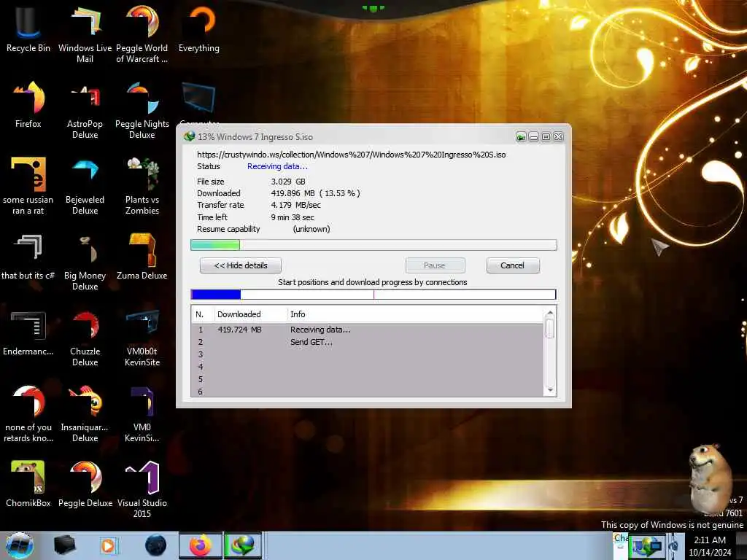
Task: Select connection row 2 'Send GET...'
Action: pos(368,342)
